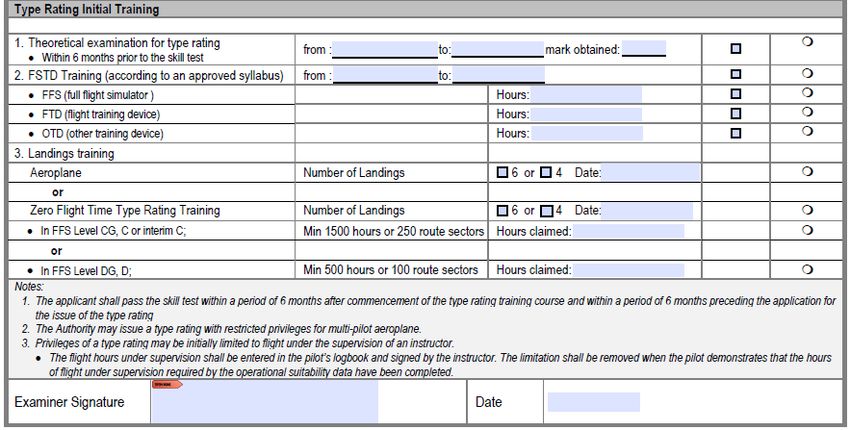Tick the FSTD Training row checkbox

(x=736, y=74)
